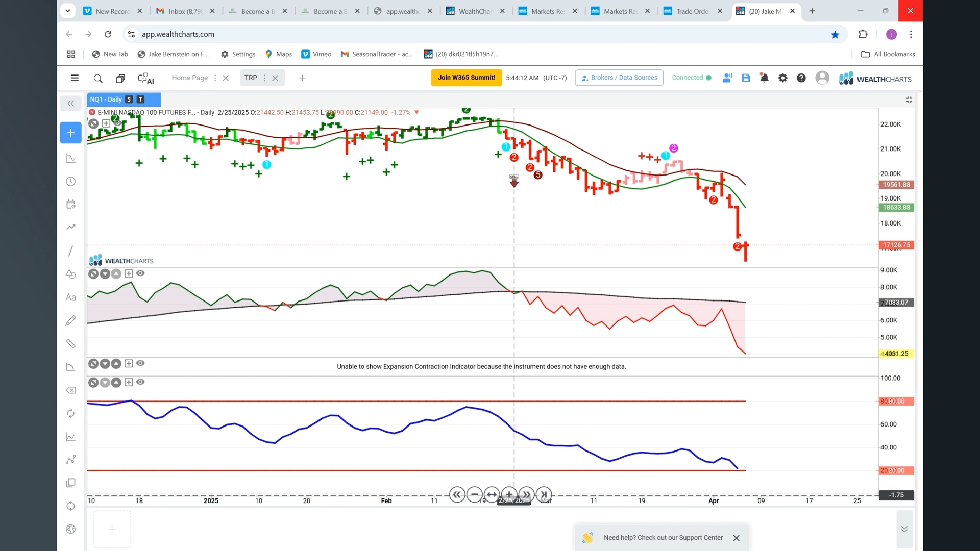980x551 pixels.
Task: Open All Bookmarks folder
Action: (x=888, y=54)
